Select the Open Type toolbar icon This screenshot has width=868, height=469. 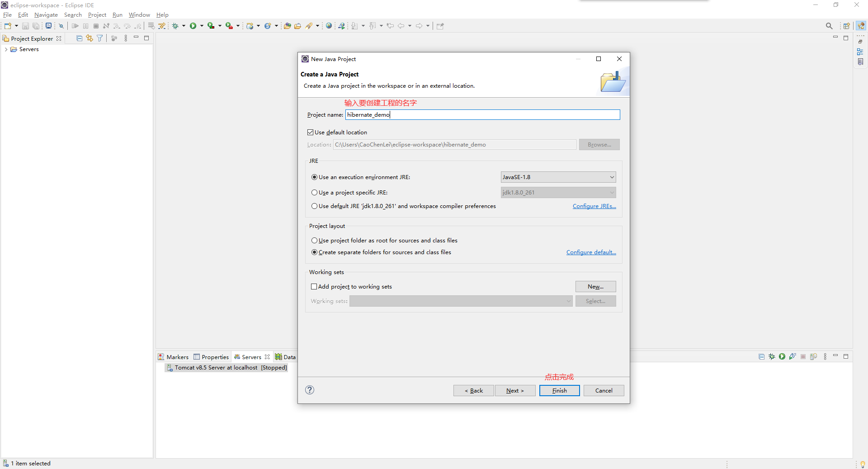coord(287,26)
